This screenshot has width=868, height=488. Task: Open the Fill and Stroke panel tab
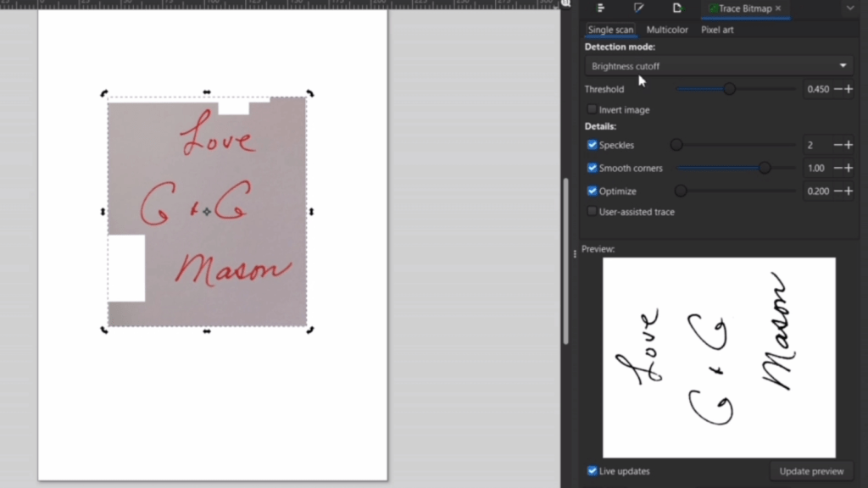[x=639, y=8]
